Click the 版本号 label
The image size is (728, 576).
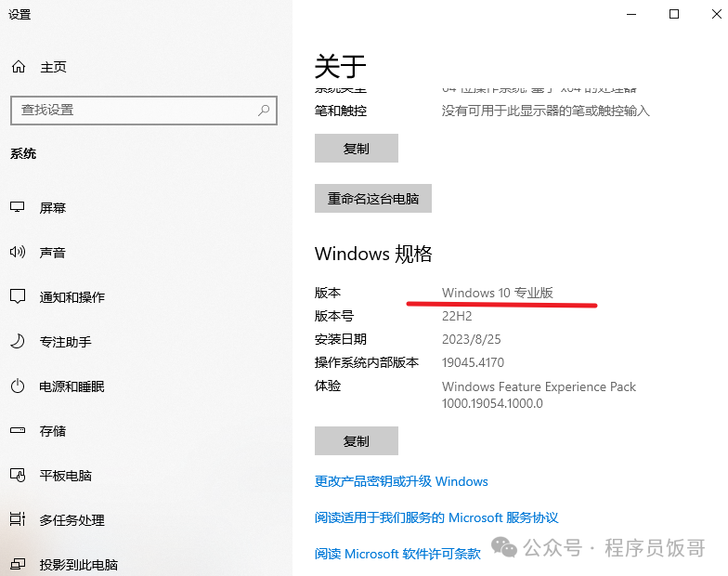pyautogui.click(x=334, y=316)
